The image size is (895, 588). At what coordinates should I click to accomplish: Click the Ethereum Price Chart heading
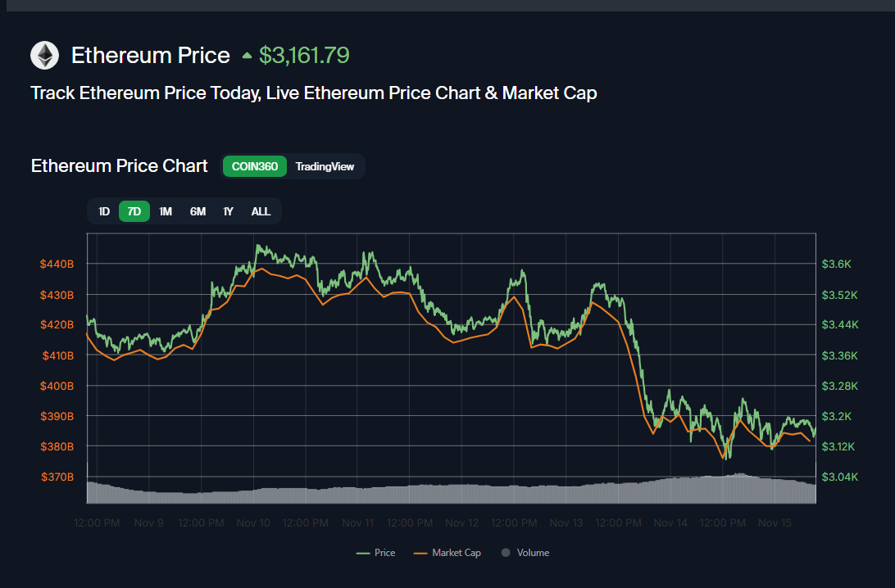tap(119, 165)
